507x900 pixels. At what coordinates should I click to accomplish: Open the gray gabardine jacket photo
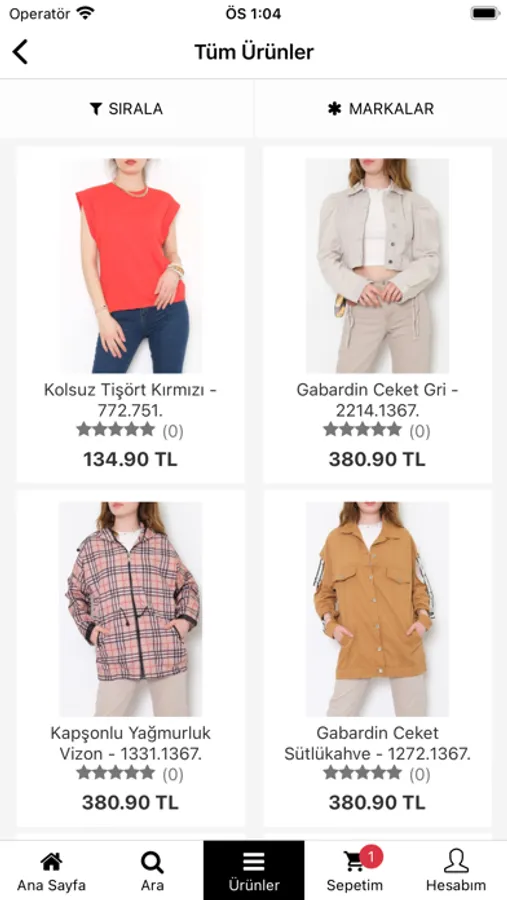click(377, 266)
